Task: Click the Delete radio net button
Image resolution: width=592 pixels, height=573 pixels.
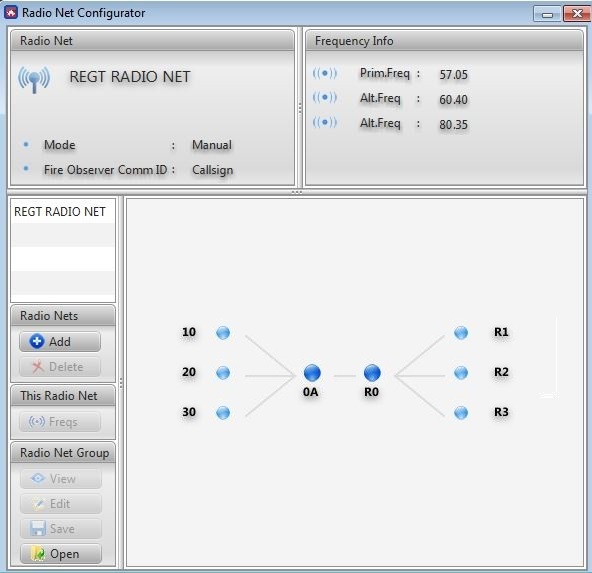Action: (x=60, y=367)
